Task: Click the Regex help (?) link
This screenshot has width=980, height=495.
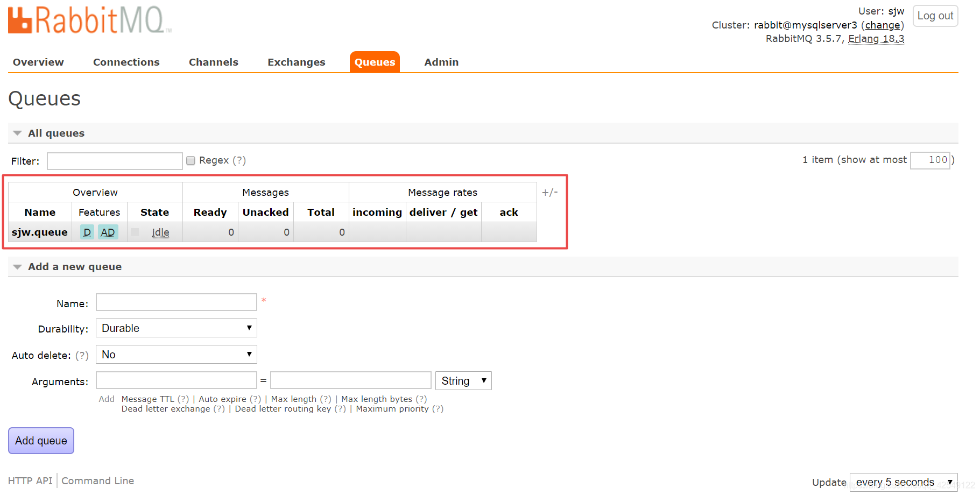Action: (239, 160)
